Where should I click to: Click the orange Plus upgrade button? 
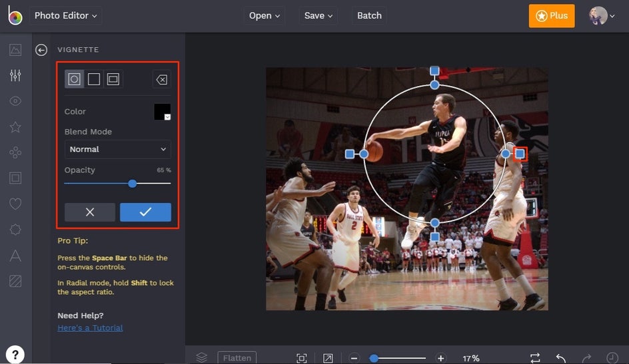(552, 16)
